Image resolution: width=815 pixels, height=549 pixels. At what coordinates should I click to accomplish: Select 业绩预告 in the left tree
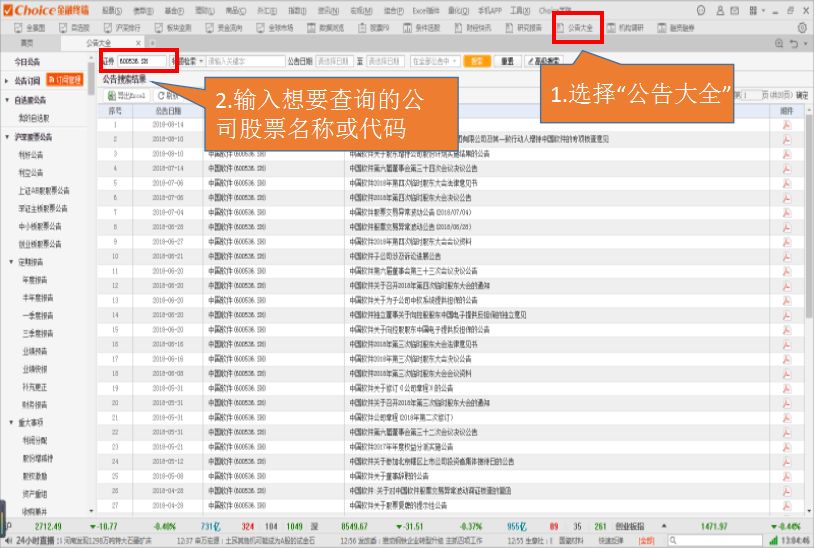pos(35,351)
